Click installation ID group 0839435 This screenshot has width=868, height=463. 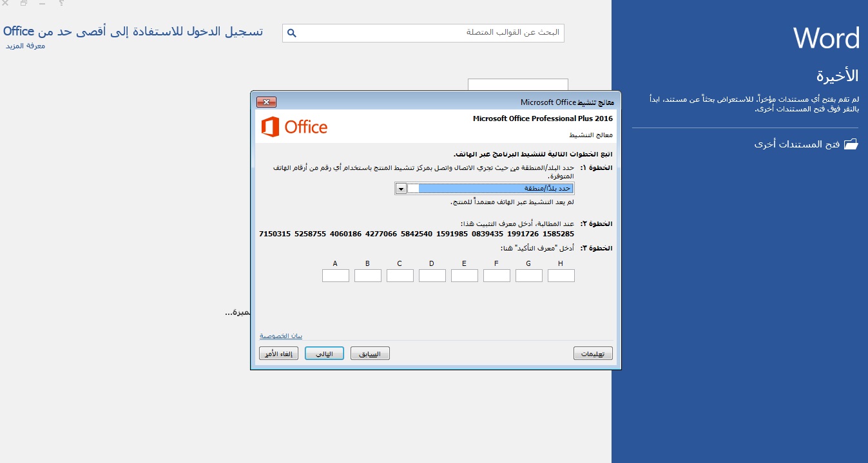(x=487, y=234)
